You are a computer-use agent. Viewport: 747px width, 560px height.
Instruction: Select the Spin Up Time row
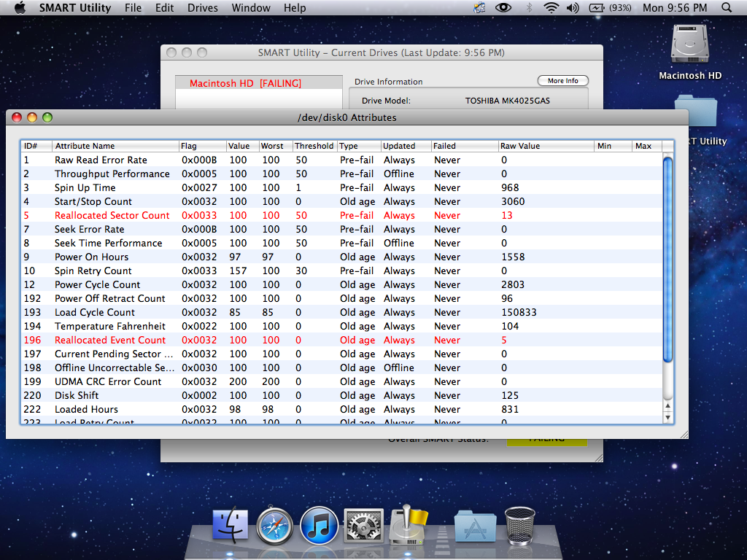341,187
